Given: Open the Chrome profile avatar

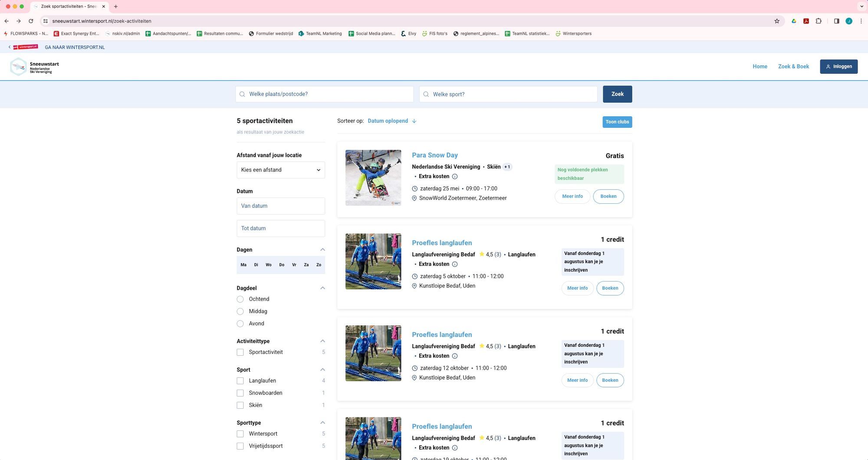Looking at the screenshot, I should (x=849, y=21).
